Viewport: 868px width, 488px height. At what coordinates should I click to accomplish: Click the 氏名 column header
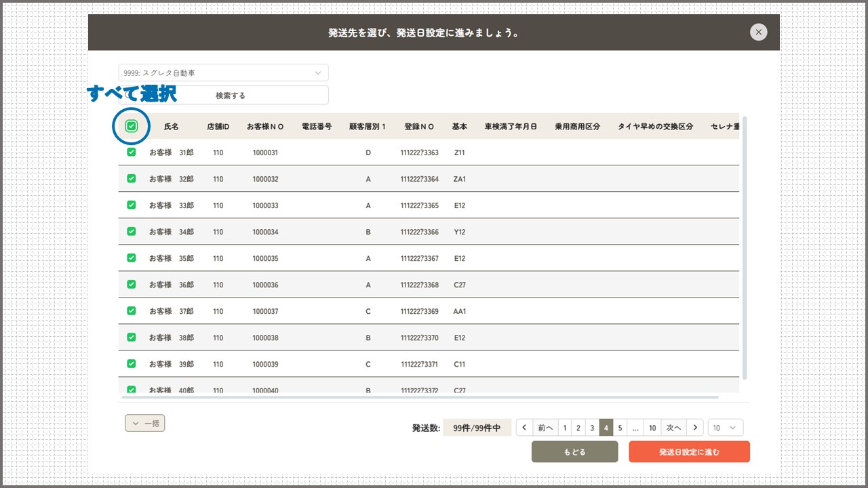coord(172,127)
